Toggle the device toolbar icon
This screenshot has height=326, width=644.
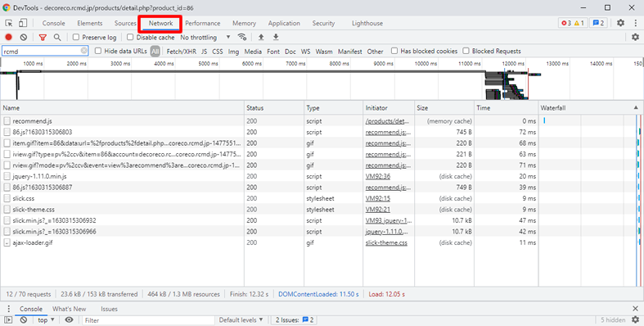coord(23,23)
